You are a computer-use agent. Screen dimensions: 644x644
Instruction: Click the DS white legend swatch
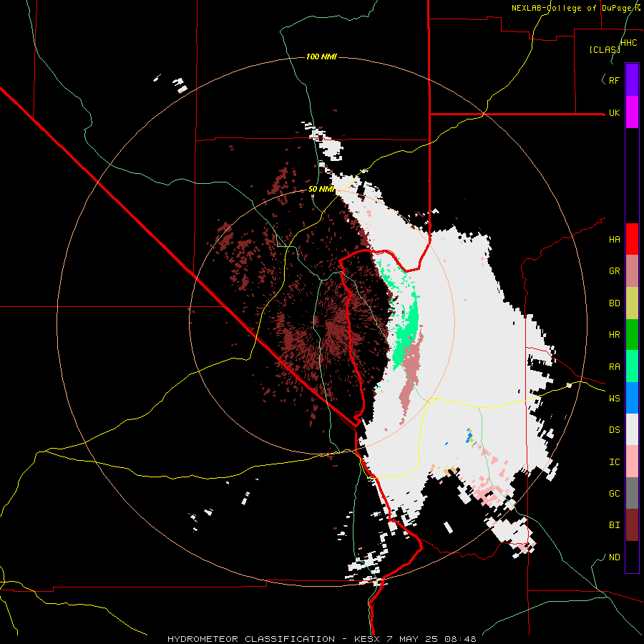click(x=632, y=429)
